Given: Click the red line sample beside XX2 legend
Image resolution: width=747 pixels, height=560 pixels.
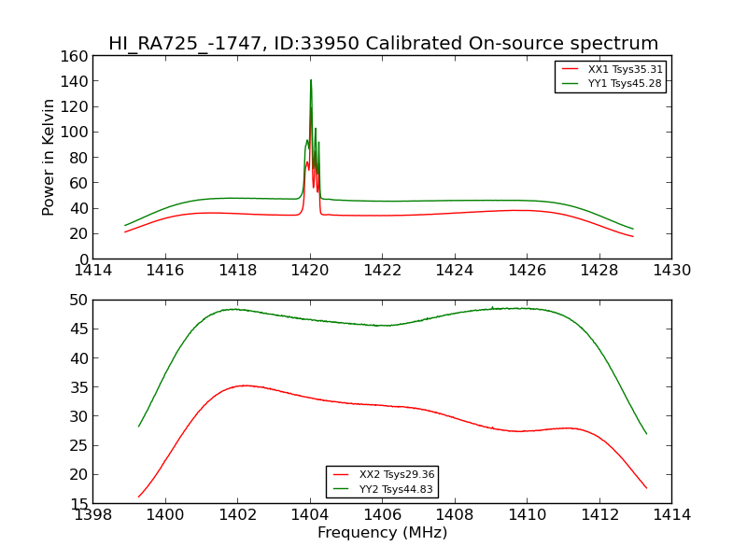Looking at the screenshot, I should 341,474.
